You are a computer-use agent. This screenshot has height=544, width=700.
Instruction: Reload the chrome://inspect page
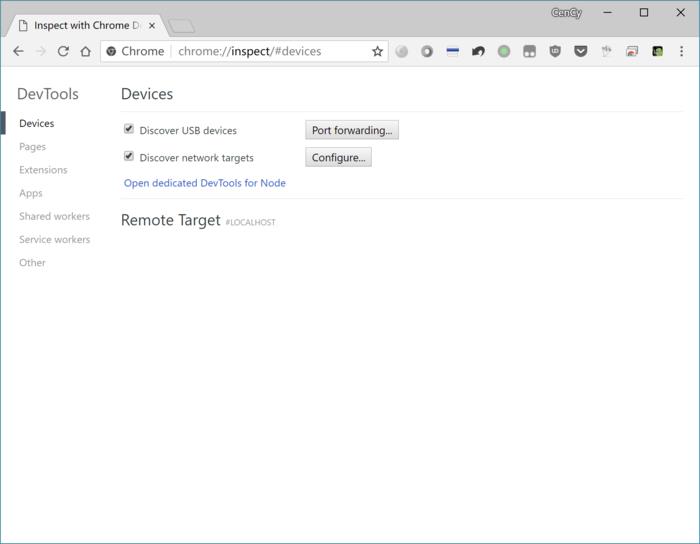point(63,51)
